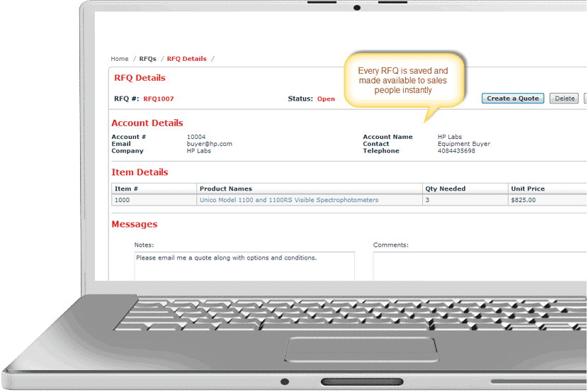Click the Delete button
This screenshot has width=588, height=392.
tap(565, 99)
